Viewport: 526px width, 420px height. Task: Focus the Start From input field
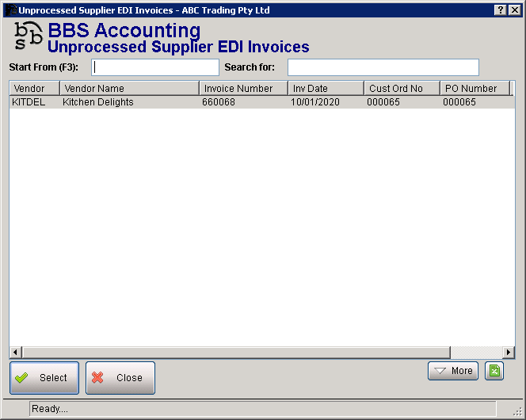[155, 67]
